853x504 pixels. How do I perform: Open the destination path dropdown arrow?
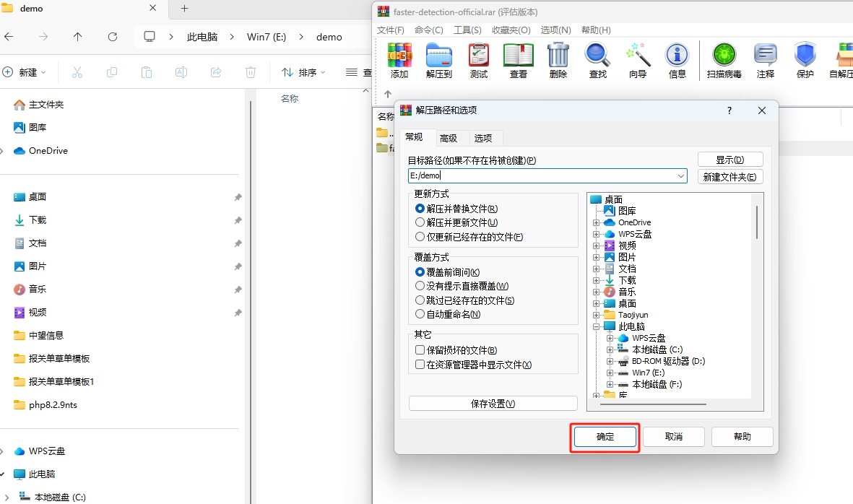pos(681,175)
